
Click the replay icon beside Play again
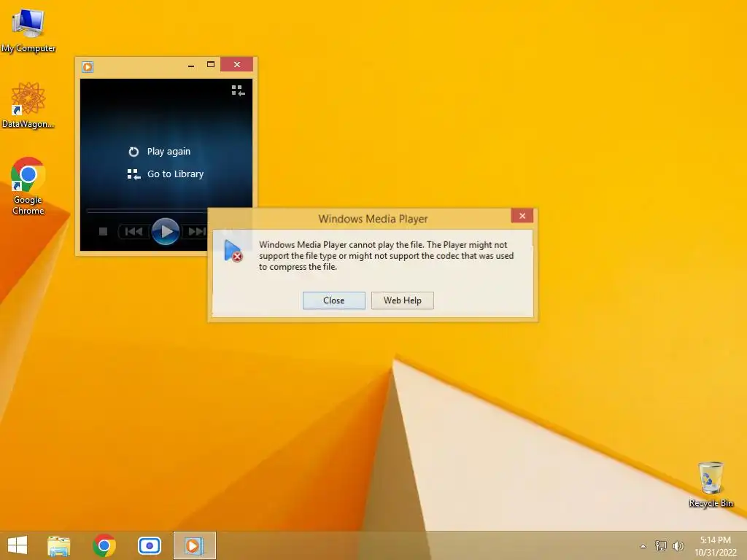coord(134,152)
